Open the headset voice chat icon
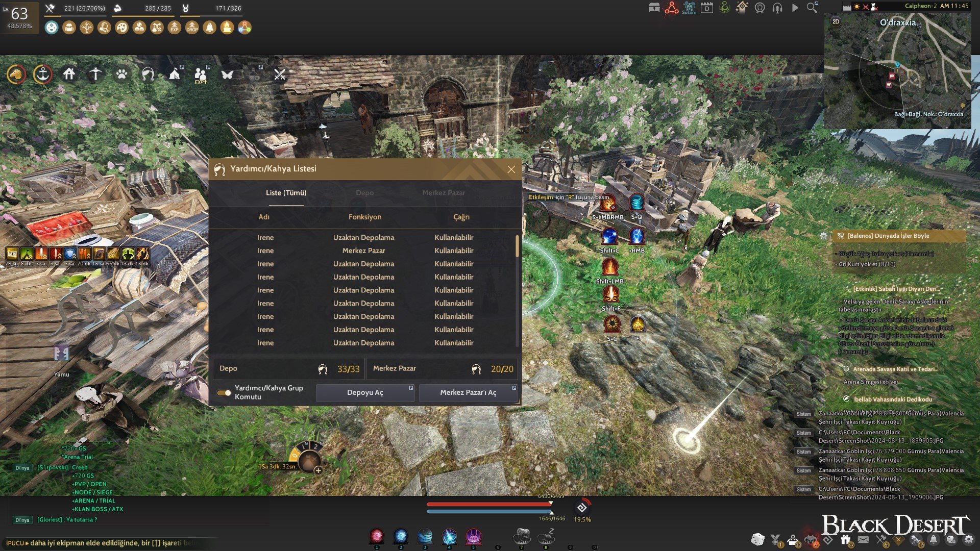This screenshot has height=551, width=980. (777, 8)
